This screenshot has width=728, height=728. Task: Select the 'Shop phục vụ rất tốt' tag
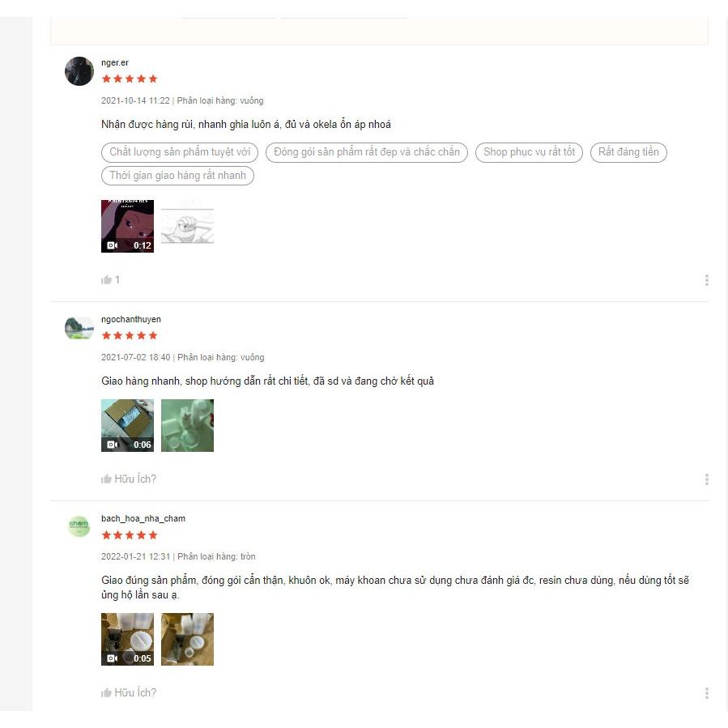529,152
